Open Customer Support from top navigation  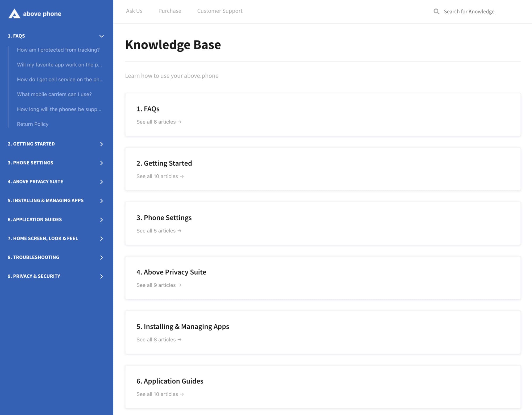[x=220, y=11]
